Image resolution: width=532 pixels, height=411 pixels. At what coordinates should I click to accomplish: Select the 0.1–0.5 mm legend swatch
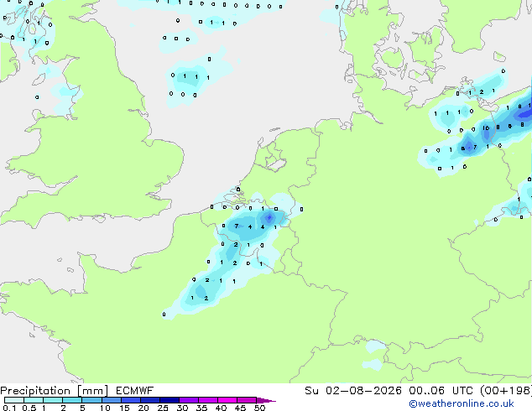(x=14, y=400)
